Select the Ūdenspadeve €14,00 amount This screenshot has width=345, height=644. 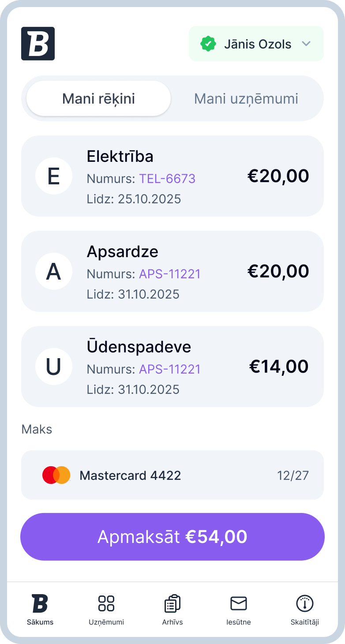279,367
